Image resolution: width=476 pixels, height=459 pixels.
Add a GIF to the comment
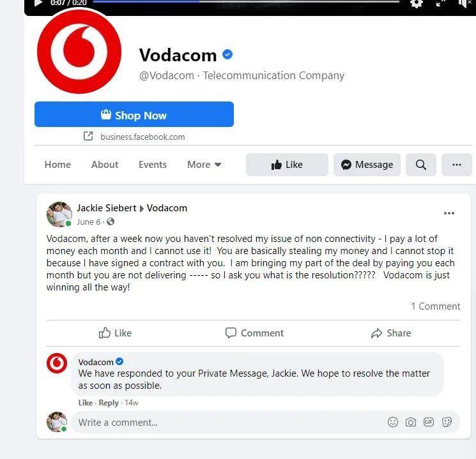[x=429, y=422]
